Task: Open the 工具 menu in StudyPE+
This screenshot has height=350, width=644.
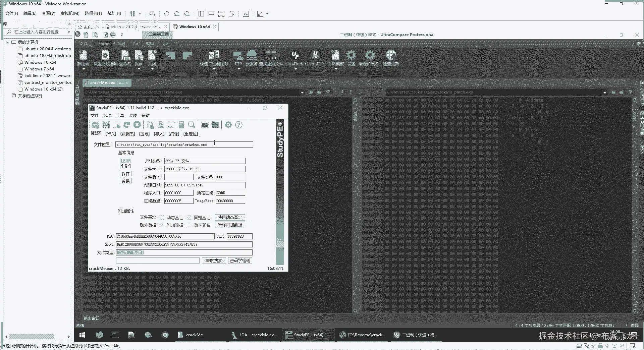Action: pos(120,116)
